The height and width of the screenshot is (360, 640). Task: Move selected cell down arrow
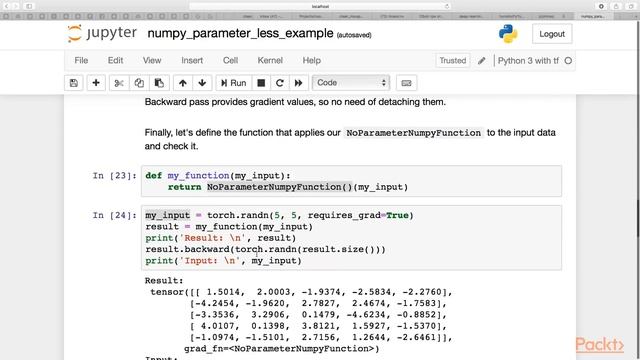tap(202, 83)
